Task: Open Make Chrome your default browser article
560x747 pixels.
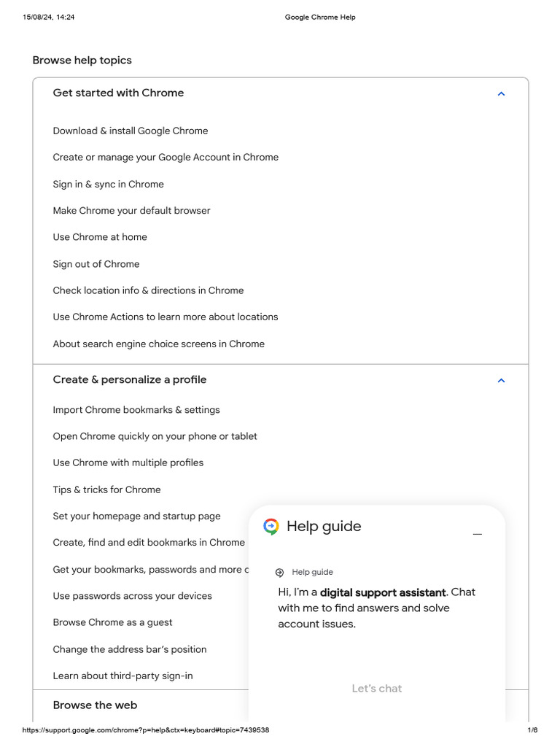Action: (x=131, y=211)
